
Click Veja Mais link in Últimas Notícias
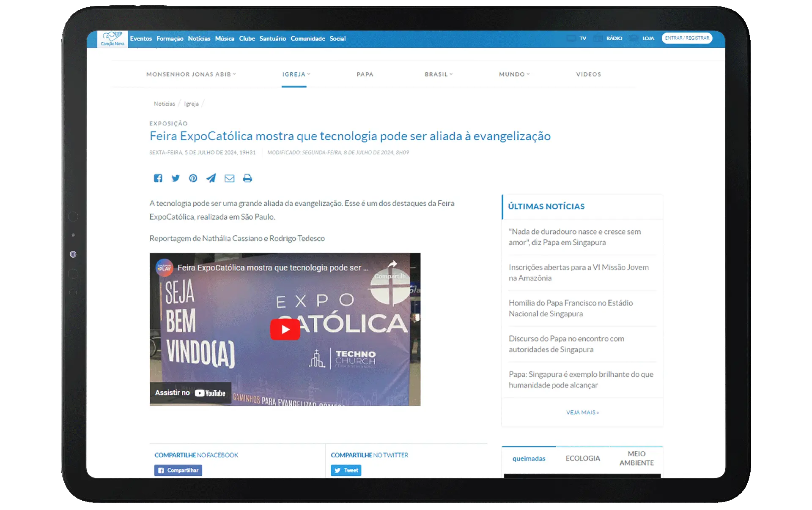point(582,412)
